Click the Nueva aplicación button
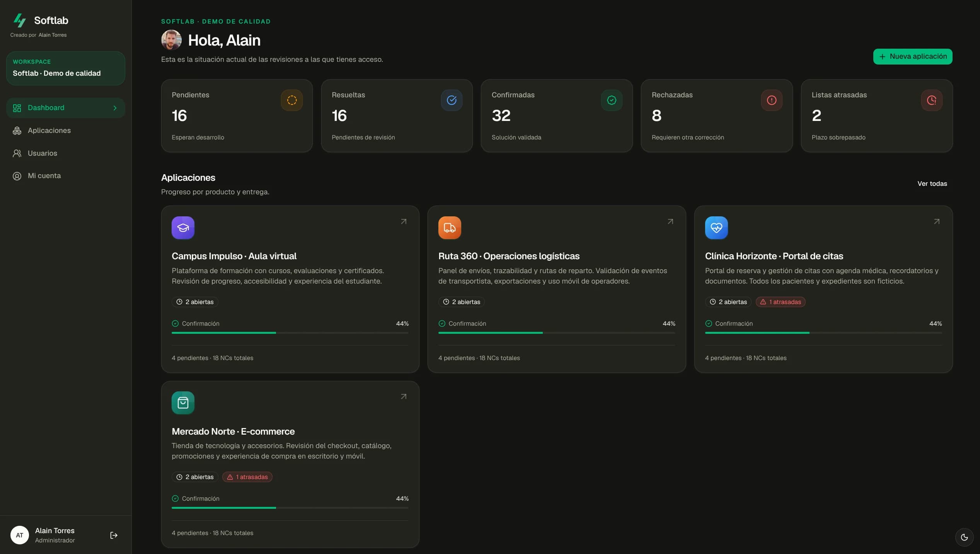980x554 pixels. (913, 56)
